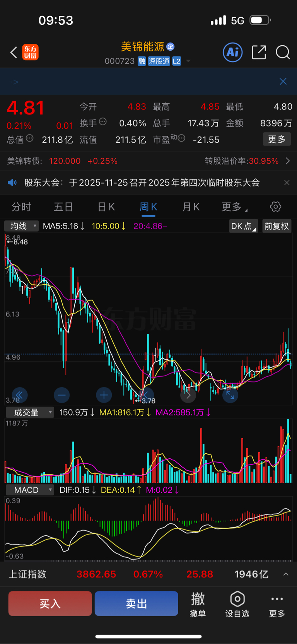Image resolution: width=297 pixels, height=644 pixels.
Task: Tap the 融 margin badge
Action: click(142, 61)
